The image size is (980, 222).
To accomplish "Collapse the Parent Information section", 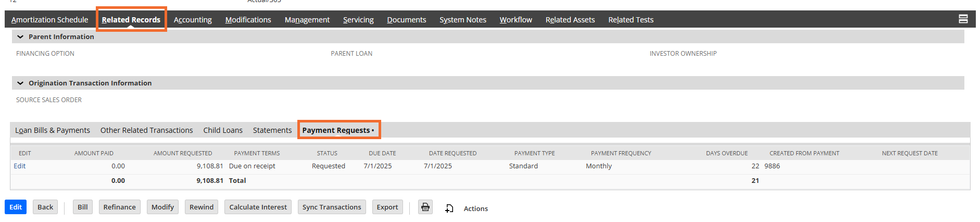I will coord(20,37).
